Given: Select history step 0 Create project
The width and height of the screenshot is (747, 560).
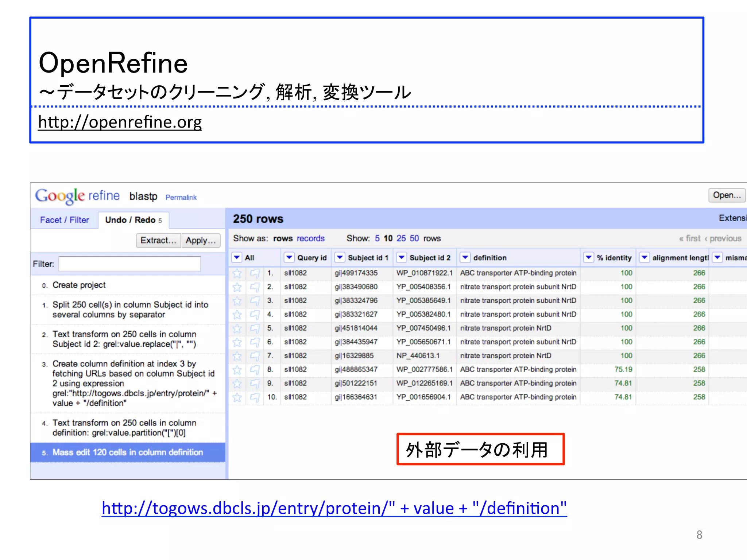Looking at the screenshot, I should (128, 285).
